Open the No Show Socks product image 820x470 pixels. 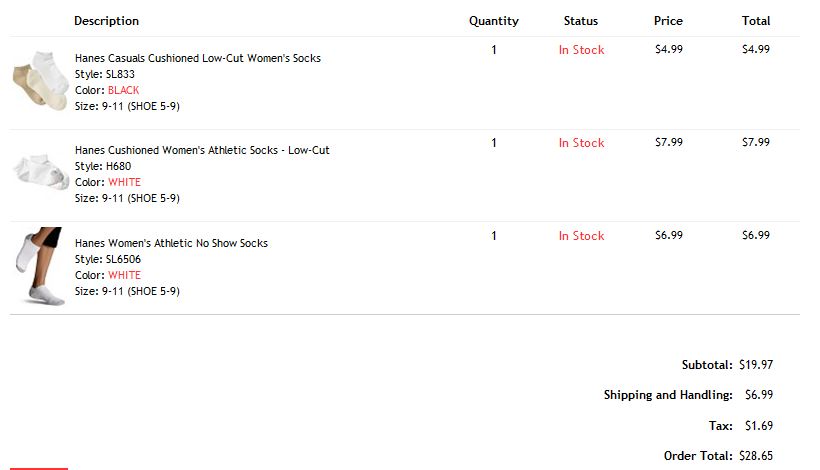41,266
